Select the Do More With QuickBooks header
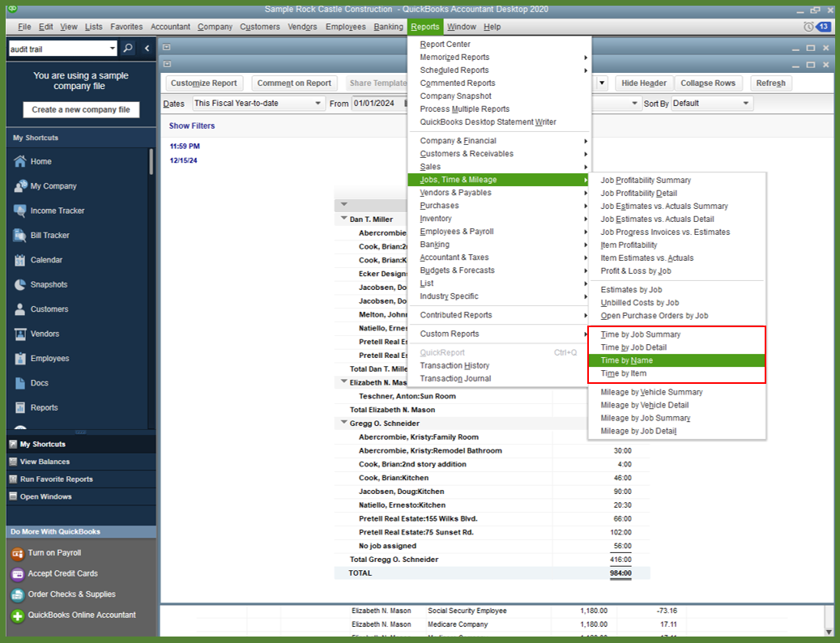Image resolution: width=840 pixels, height=643 pixels. 82,531
